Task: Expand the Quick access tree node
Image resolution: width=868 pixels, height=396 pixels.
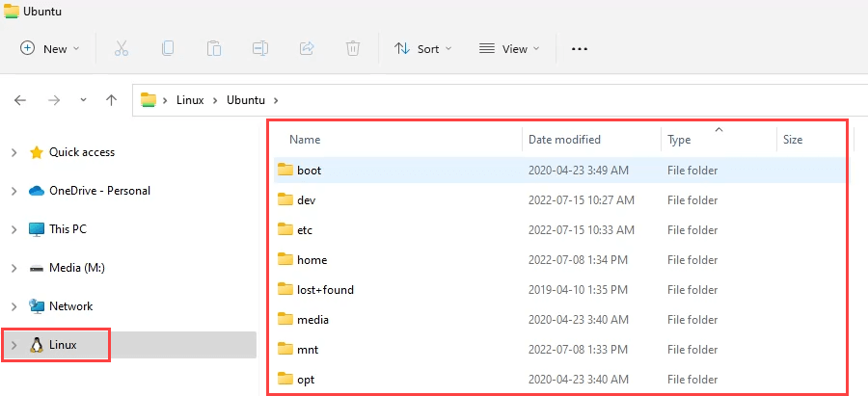Action: click(14, 152)
